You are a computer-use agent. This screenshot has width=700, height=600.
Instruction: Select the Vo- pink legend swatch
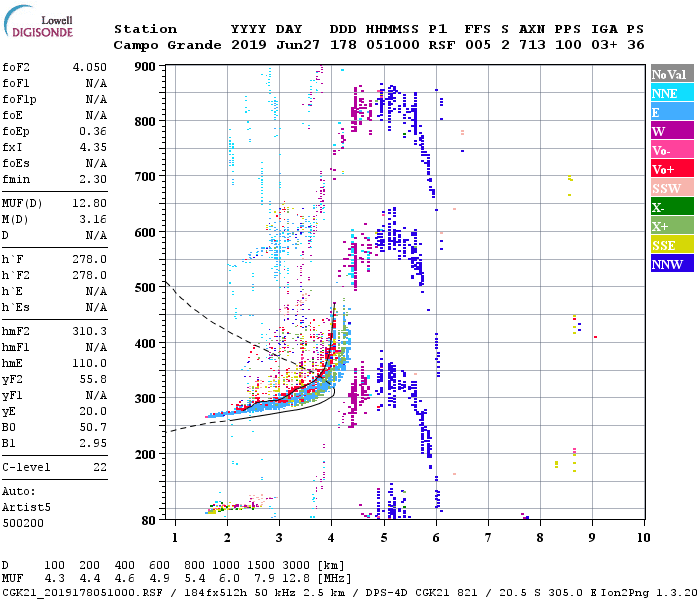point(672,150)
